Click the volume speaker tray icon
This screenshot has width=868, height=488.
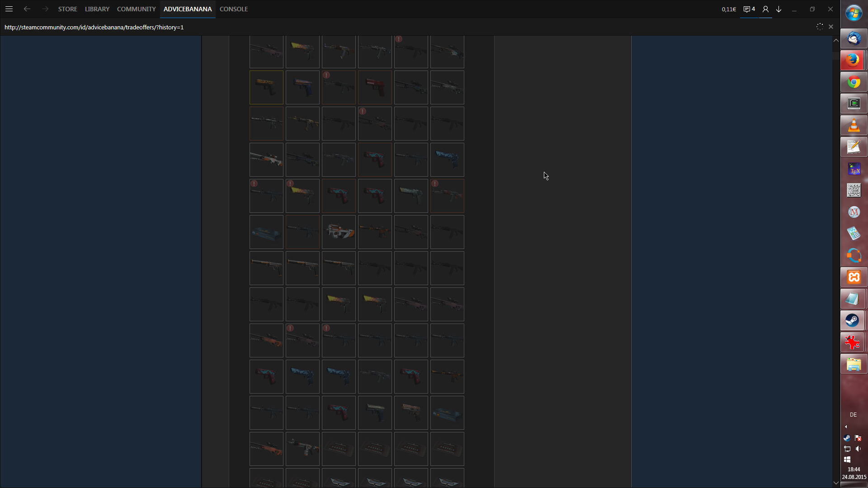click(858, 449)
